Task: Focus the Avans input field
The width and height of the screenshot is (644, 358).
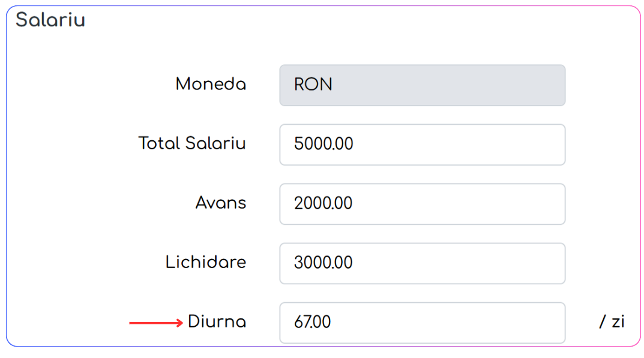Action: click(422, 204)
